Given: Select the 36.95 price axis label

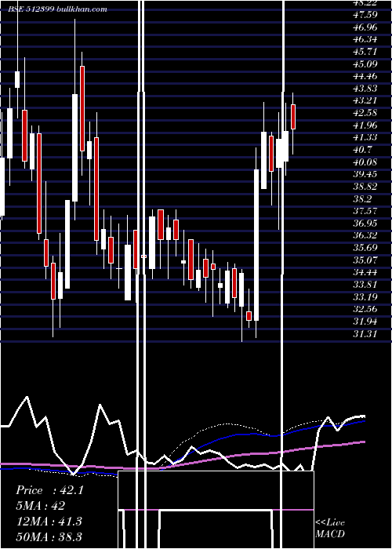Looking at the screenshot, I should click(365, 224).
